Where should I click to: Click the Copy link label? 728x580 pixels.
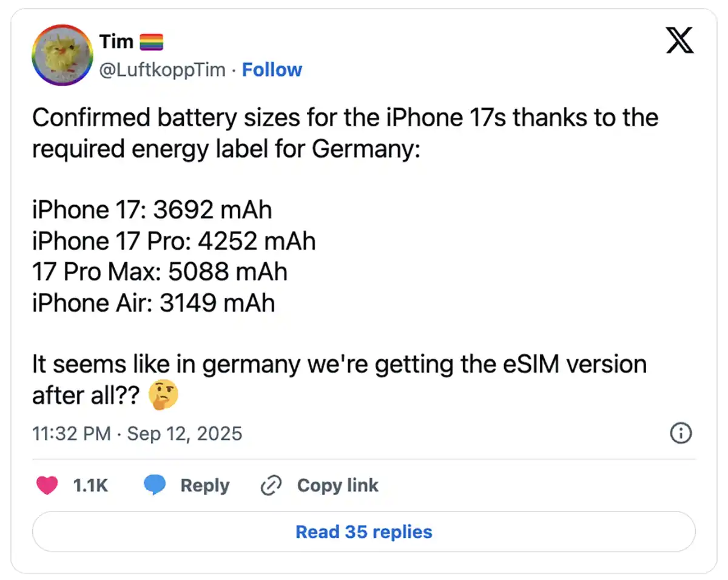tap(338, 485)
